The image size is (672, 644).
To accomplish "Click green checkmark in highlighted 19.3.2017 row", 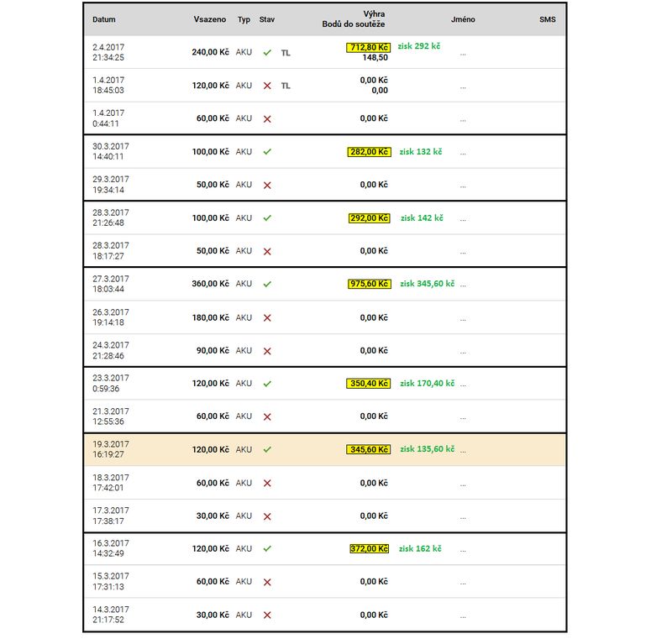I will (x=267, y=449).
